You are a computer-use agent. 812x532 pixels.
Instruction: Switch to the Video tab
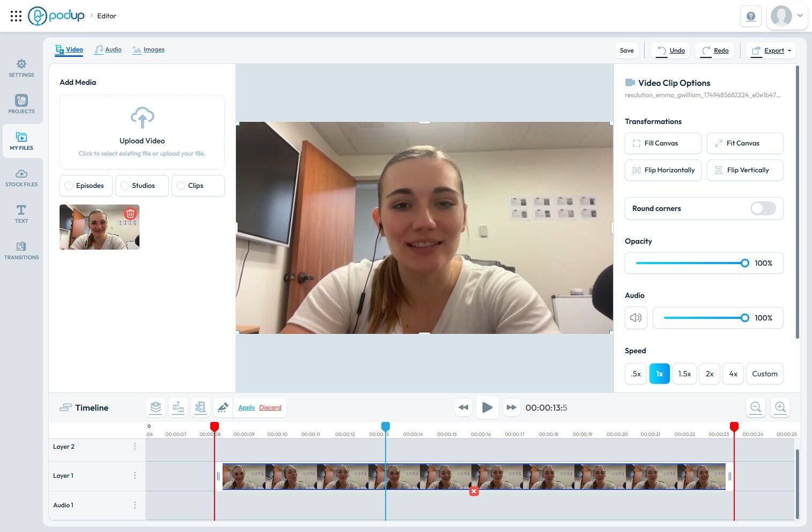tap(69, 49)
